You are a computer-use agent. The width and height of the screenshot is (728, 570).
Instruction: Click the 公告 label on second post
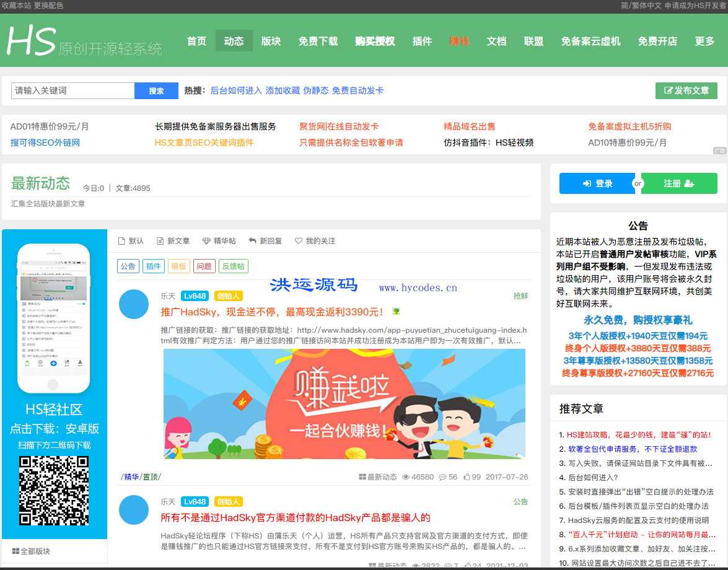coord(520,501)
